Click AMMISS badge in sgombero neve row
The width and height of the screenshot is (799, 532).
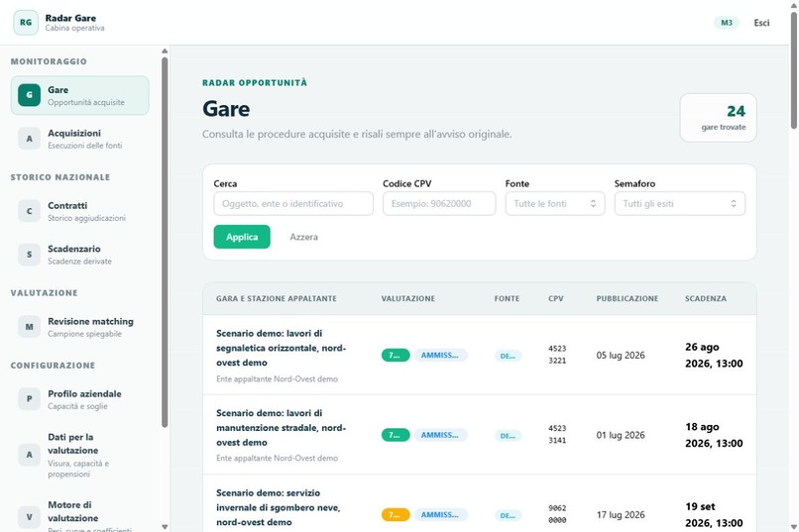440,515
